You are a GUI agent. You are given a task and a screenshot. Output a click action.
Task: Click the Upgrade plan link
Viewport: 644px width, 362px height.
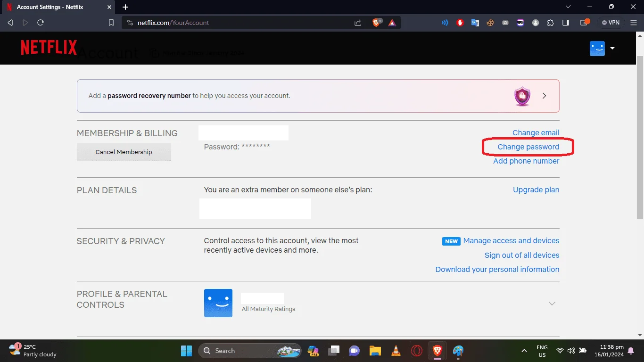[536, 190]
